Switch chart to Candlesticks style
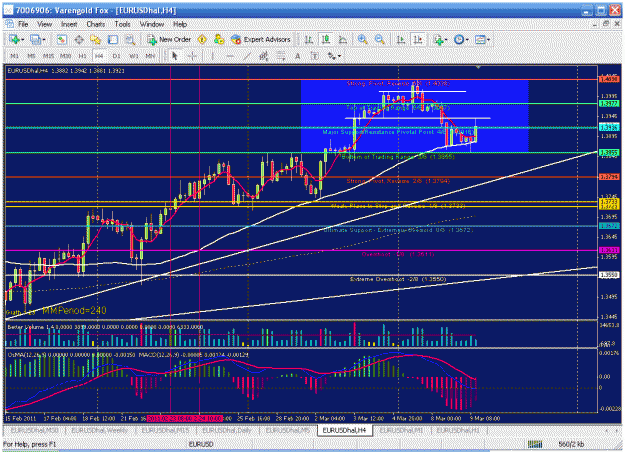Viewport: 625px width, 452px height. (x=326, y=39)
